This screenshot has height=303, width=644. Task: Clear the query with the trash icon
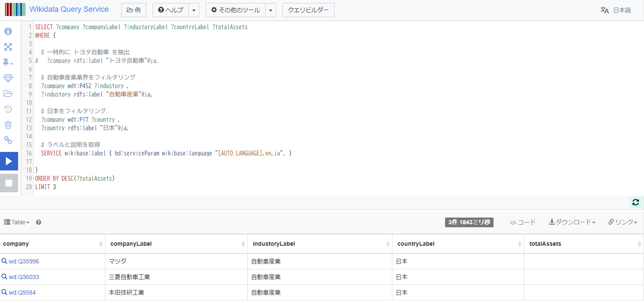[x=8, y=125]
